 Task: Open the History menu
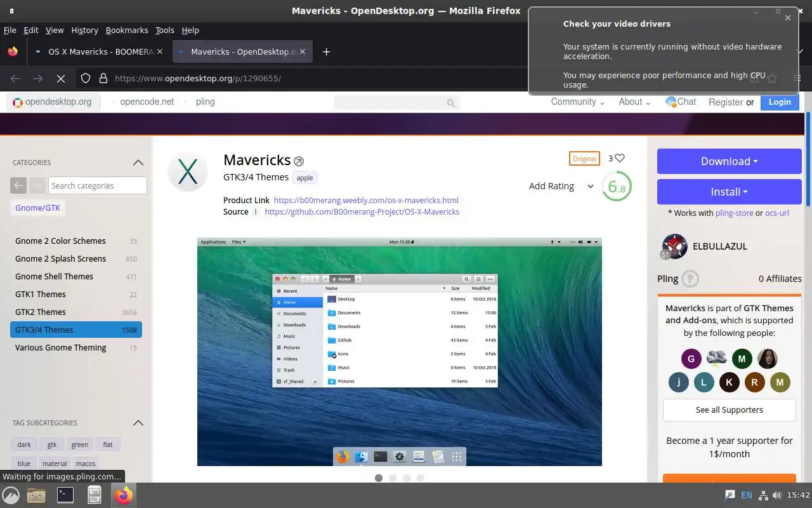point(85,30)
